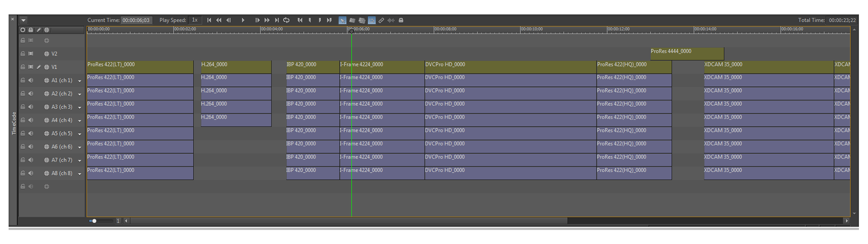The height and width of the screenshot is (244, 868).
Task: Jump to the end of the timeline
Action: point(277,20)
